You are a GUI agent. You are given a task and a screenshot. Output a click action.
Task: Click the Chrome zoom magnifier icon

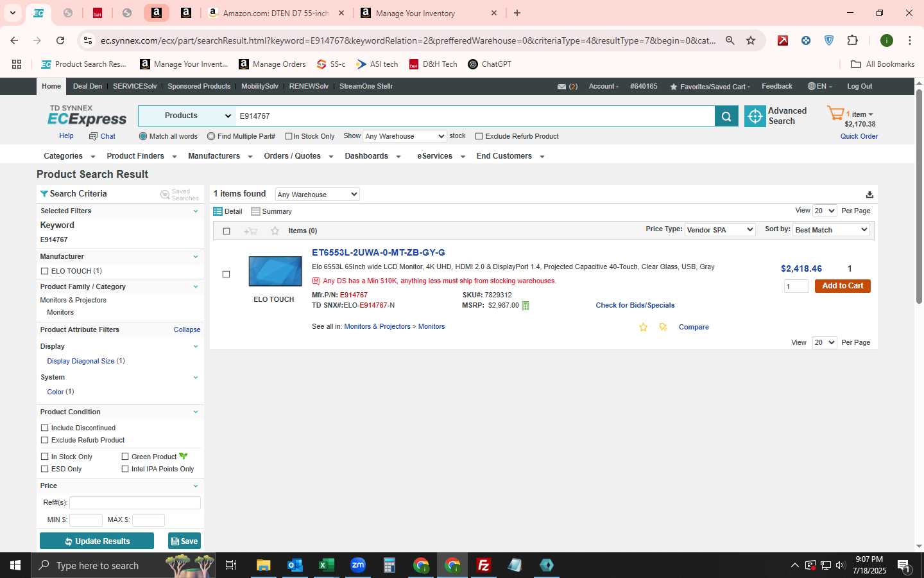pos(730,40)
